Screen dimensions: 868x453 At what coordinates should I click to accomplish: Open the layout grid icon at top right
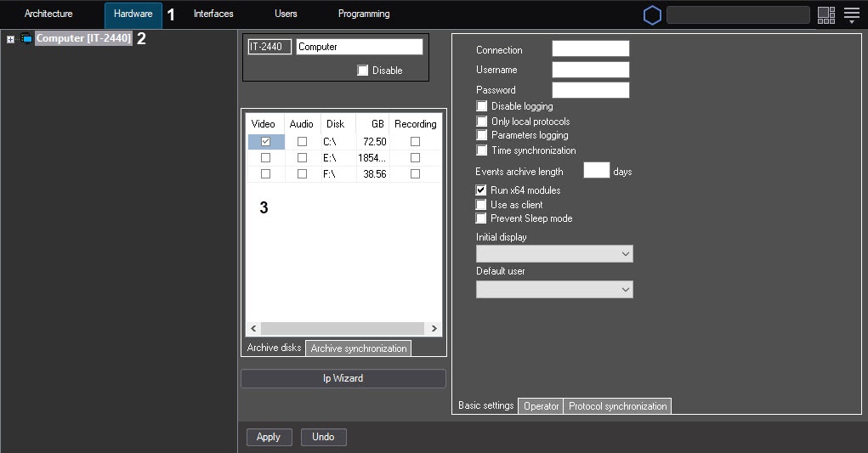825,15
